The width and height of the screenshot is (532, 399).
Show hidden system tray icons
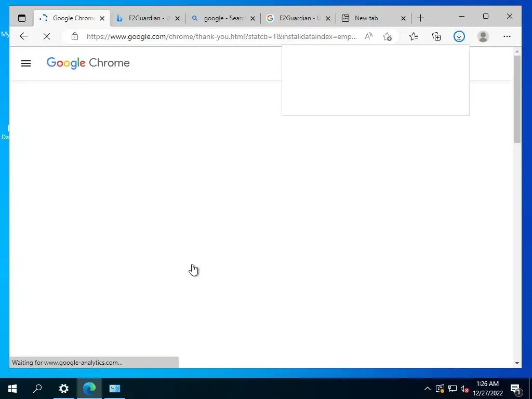click(428, 389)
